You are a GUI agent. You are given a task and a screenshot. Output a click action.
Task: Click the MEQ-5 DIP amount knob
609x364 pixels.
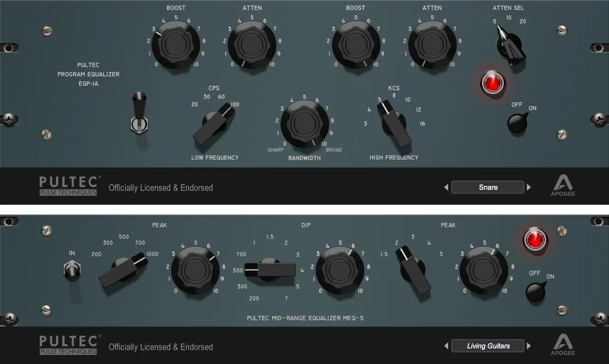[340, 270]
